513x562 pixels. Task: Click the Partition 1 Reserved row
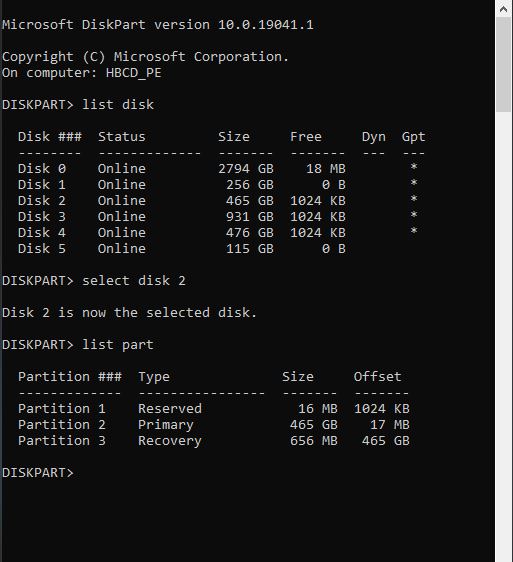[214, 409]
